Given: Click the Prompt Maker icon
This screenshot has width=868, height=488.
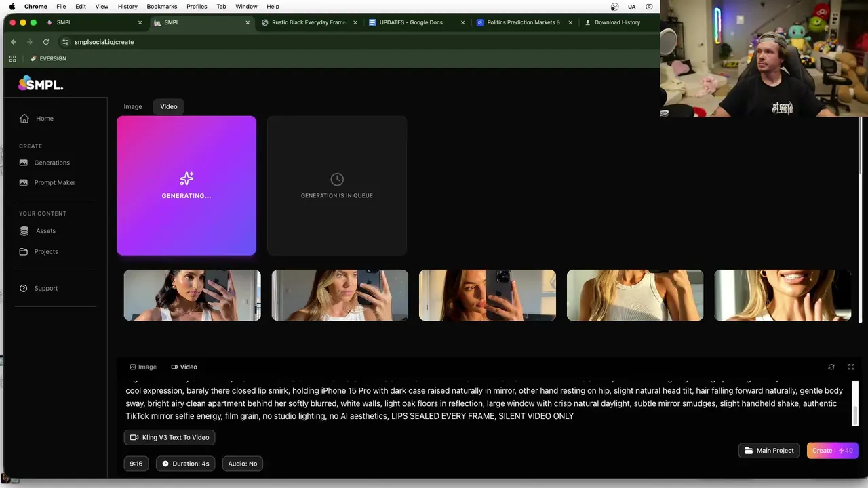Looking at the screenshot, I should (24, 182).
